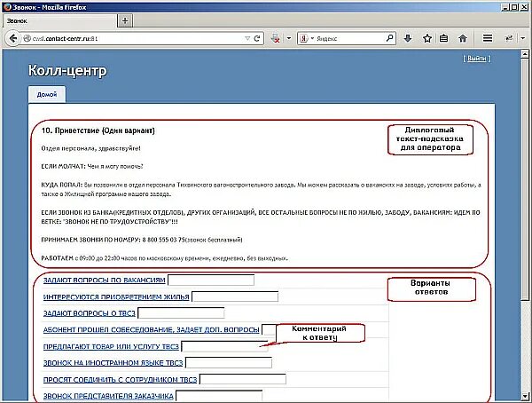Image resolution: width=532 pixels, height=403 pixels.
Task: Click link АБОНЕНТ ПРОШЕЛ СОБЕСЕДОВАНИЕ
Action: pyautogui.click(x=151, y=329)
